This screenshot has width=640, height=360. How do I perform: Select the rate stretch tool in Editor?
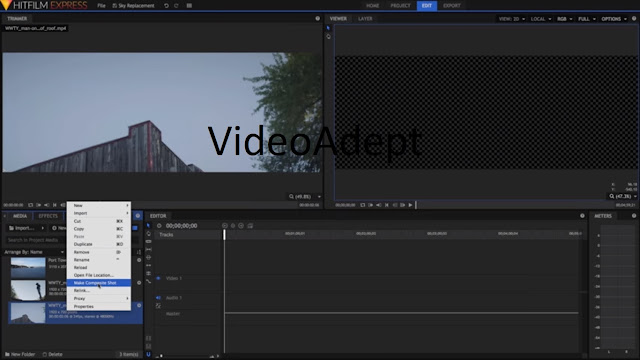tap(148, 281)
